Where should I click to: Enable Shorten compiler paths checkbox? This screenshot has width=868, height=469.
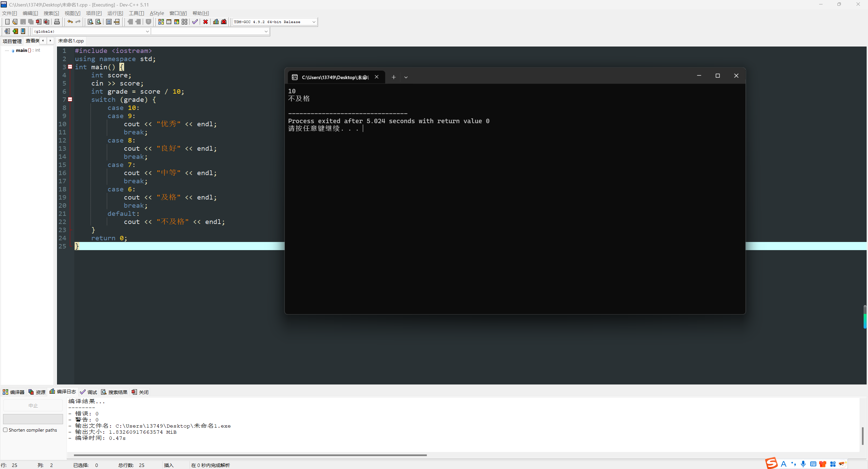coord(5,430)
